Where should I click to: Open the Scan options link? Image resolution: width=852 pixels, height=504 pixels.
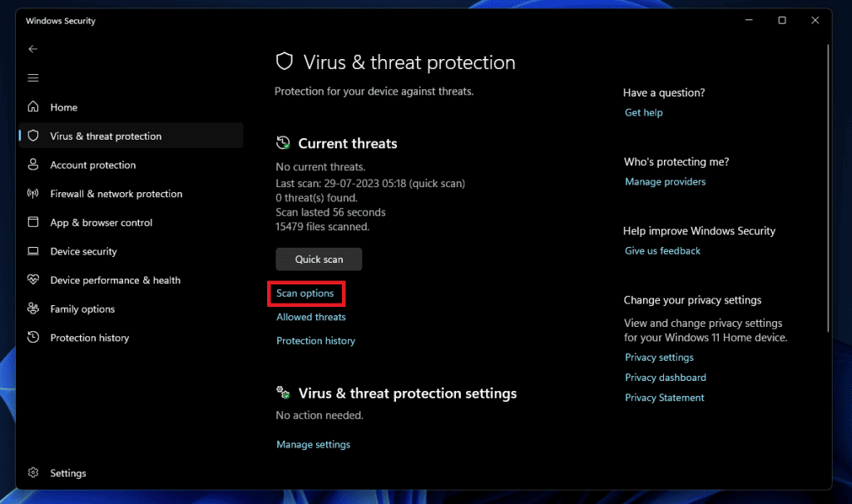(305, 294)
